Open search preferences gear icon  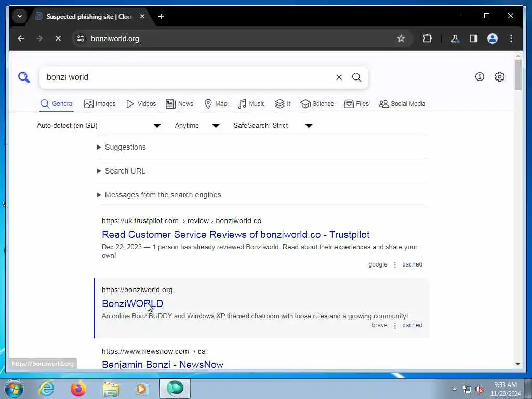[x=499, y=77]
